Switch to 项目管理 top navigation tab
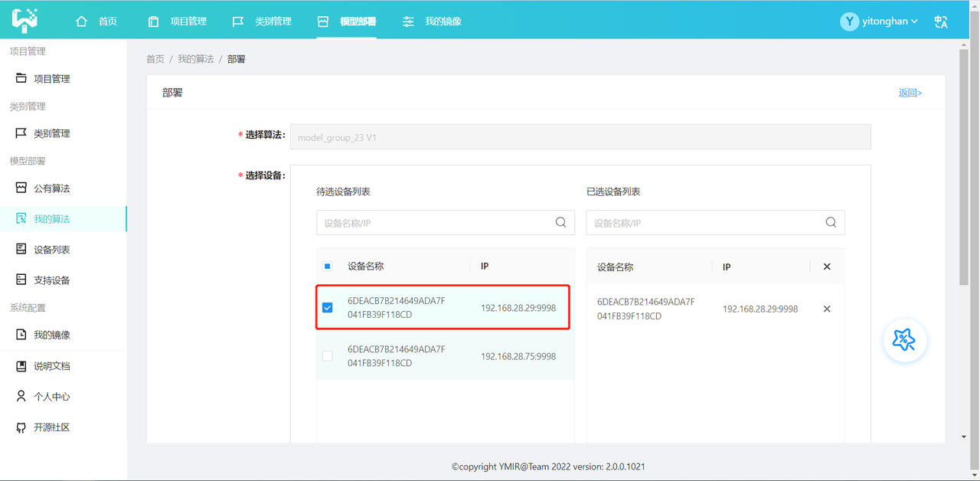Screen dimensions: 980x481 point(178,21)
